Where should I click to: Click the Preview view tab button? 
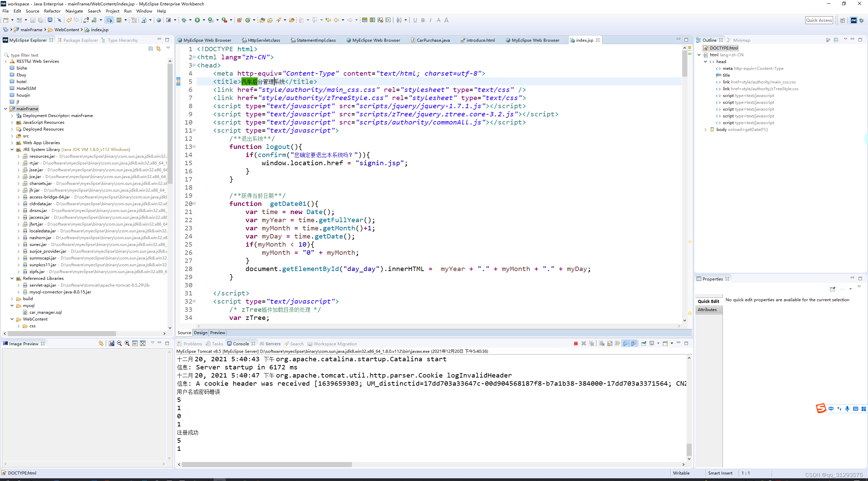(217, 333)
